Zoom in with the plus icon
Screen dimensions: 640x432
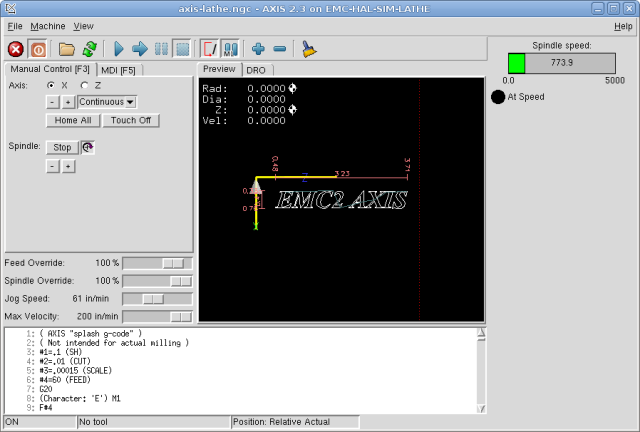258,48
